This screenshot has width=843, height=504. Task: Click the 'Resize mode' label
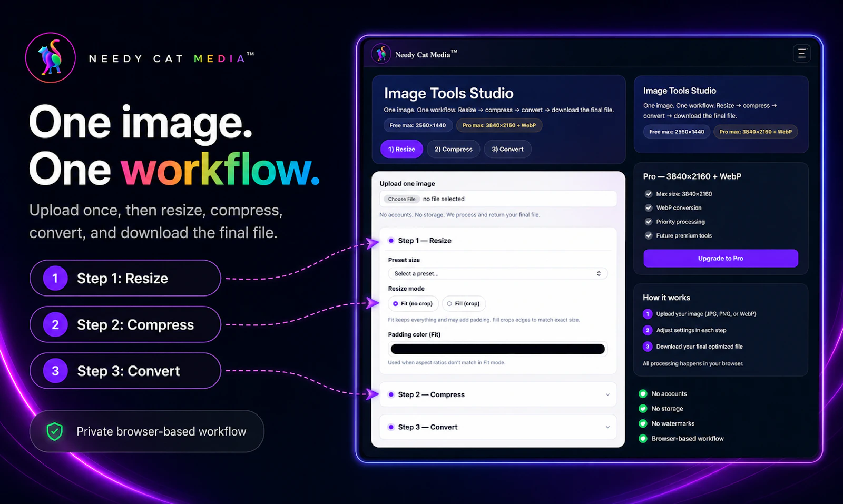pyautogui.click(x=406, y=289)
